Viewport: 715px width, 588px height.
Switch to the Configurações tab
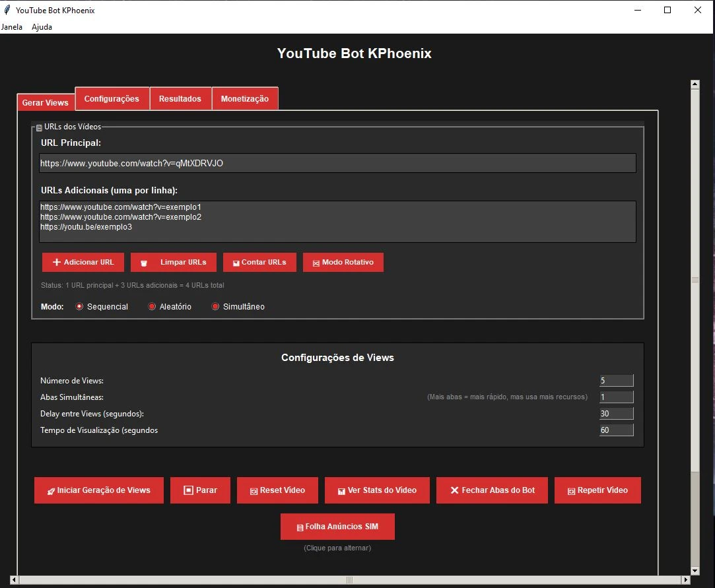[112, 98]
